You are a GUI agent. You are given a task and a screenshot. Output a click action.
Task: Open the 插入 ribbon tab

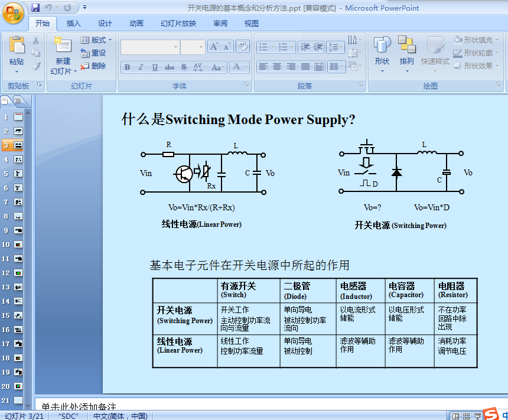(x=74, y=24)
